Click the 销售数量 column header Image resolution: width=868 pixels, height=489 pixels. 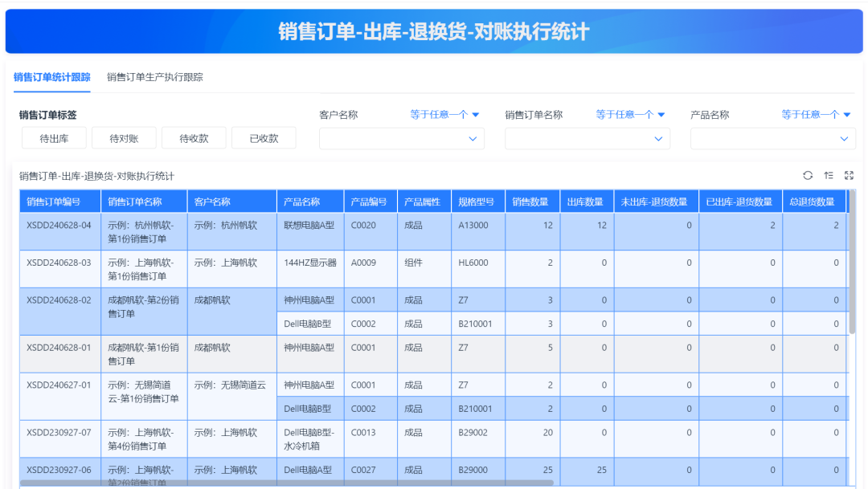click(532, 202)
